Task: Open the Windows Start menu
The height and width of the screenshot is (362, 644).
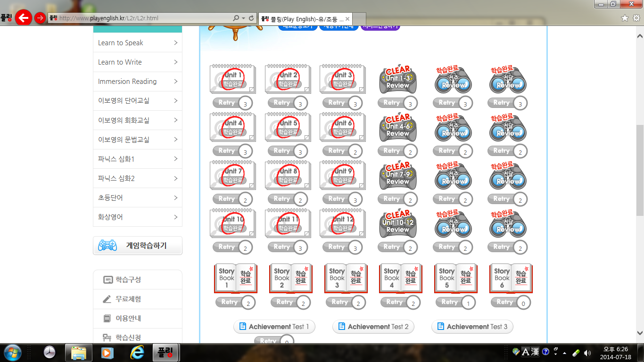Action: [12, 353]
